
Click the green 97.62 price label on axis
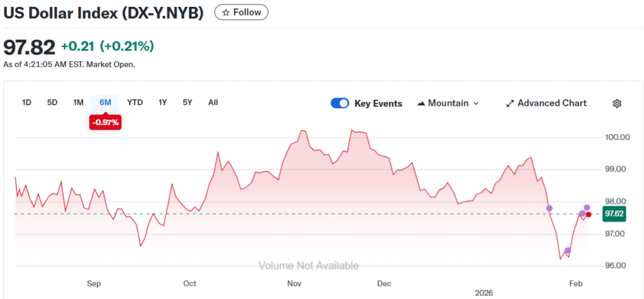pyautogui.click(x=614, y=213)
